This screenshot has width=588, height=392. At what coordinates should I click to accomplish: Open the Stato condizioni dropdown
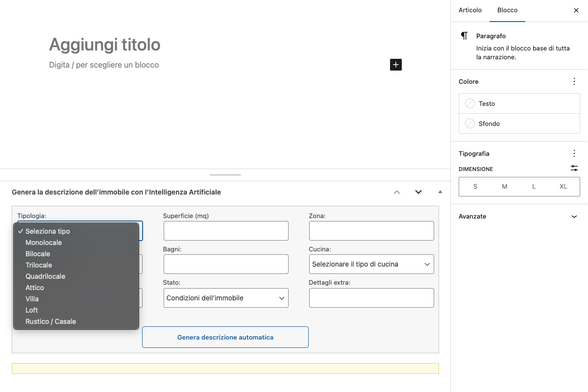(x=226, y=298)
